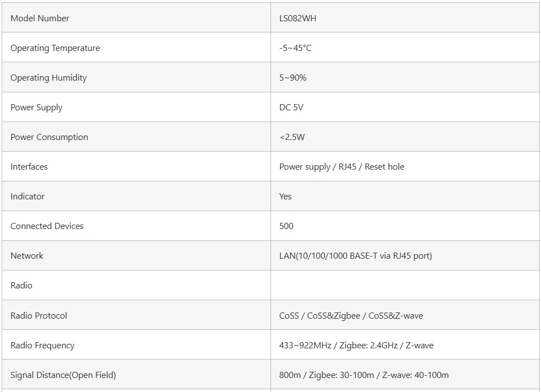
Task: Click the Operating Temperature row label
Action: [55, 48]
